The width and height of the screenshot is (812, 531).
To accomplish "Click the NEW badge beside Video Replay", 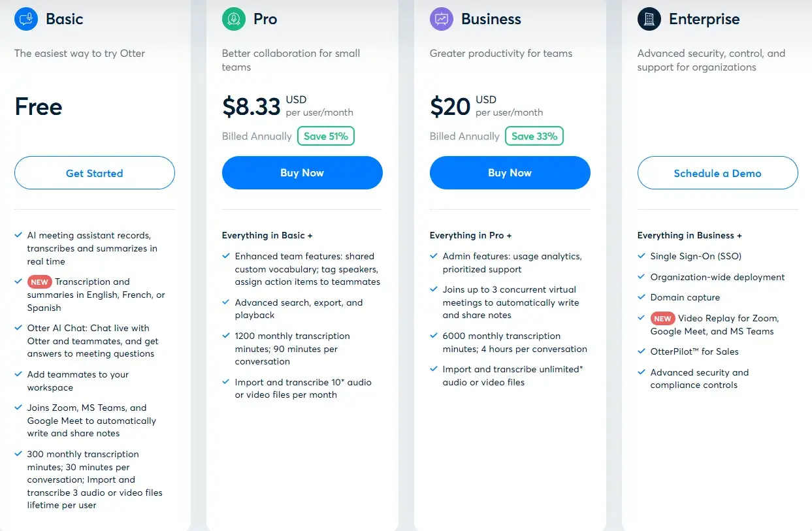I will click(x=663, y=319).
